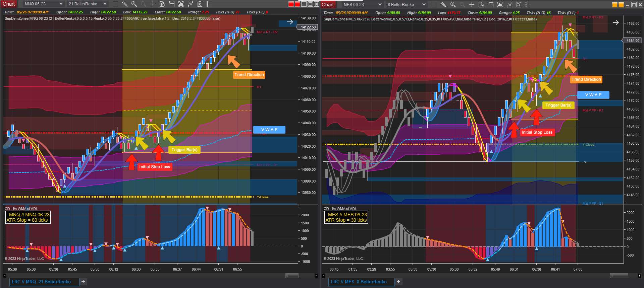
Task: Click the 'Open: 14117.25' value in MNQ header
Action: tap(70, 12)
